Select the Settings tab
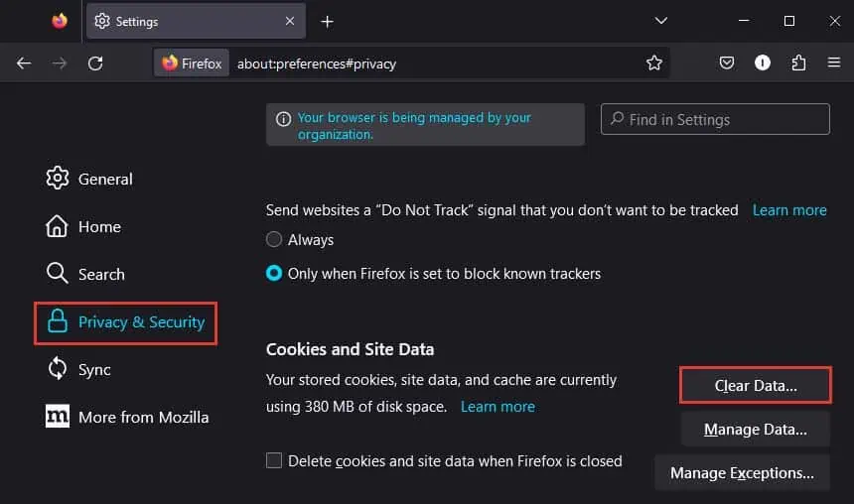Image resolution: width=854 pixels, height=504 pixels. coord(196,21)
